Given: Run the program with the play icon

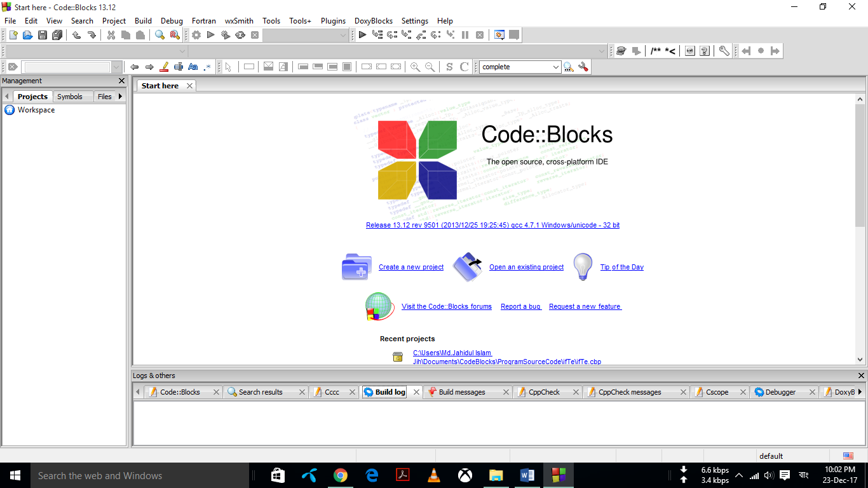Looking at the screenshot, I should point(211,35).
